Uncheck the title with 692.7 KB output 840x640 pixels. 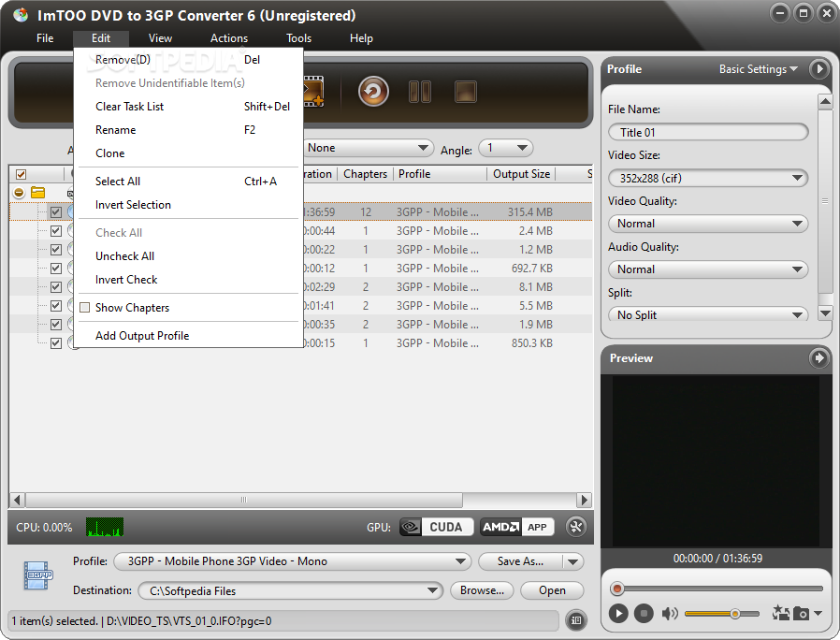(x=56, y=268)
